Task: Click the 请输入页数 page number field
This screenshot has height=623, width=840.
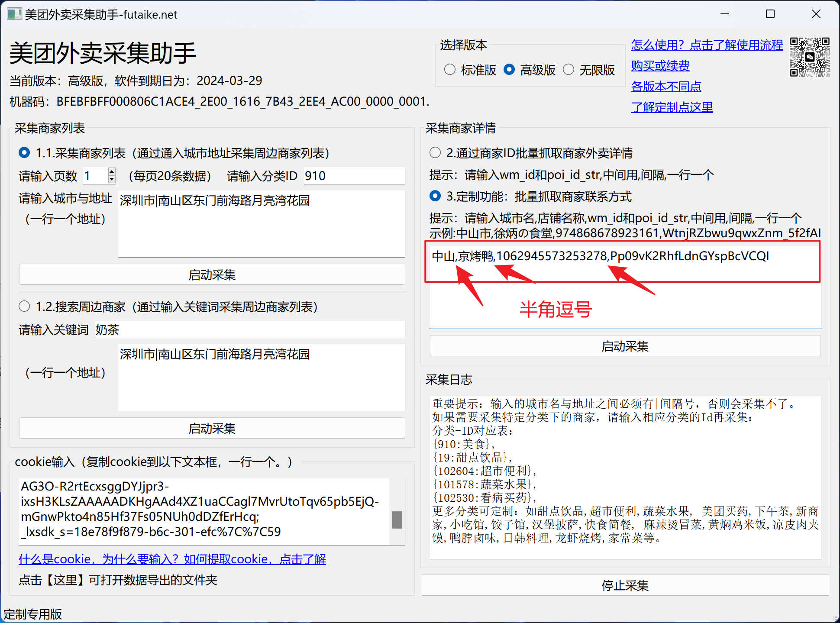Action: (x=95, y=175)
